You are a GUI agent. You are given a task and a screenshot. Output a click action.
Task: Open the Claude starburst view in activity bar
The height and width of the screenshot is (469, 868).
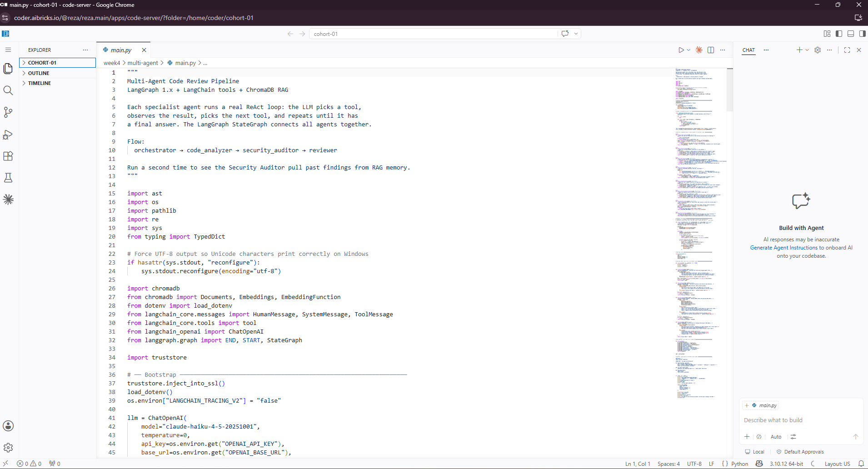click(8, 200)
